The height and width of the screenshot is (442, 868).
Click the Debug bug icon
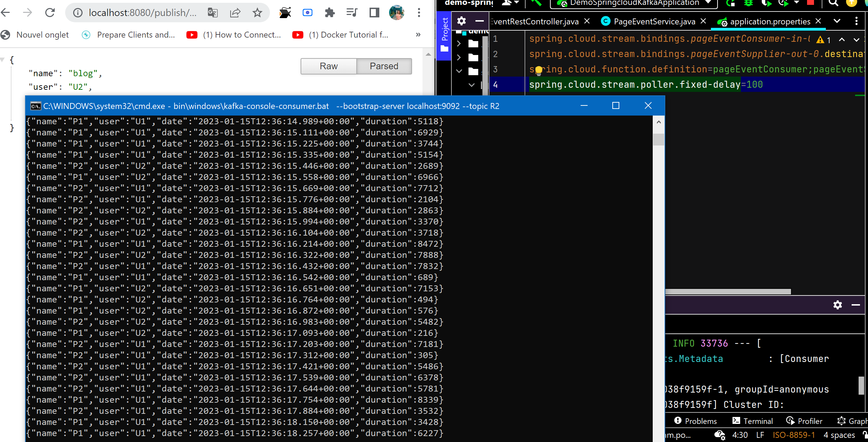[748, 3]
